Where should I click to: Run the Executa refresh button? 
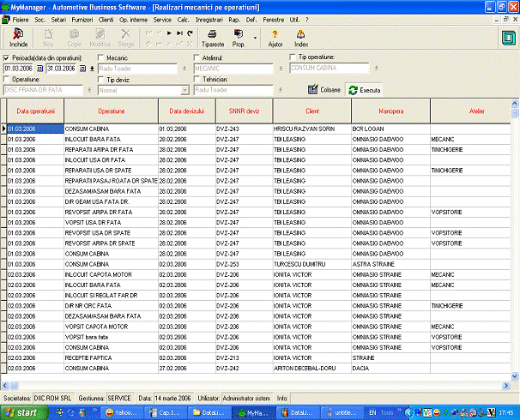(364, 90)
